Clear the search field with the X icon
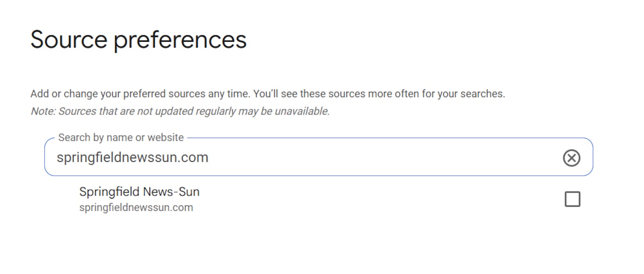 (x=572, y=158)
